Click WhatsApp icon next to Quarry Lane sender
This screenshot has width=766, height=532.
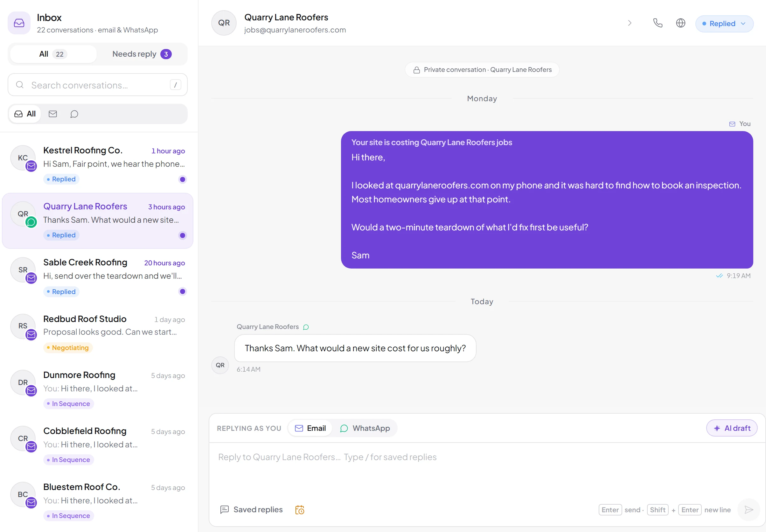coord(306,327)
